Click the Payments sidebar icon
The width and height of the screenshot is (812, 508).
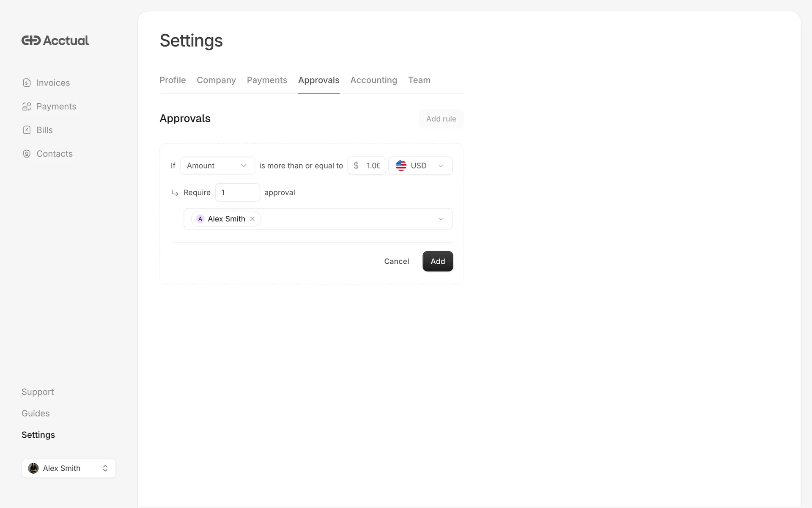click(27, 107)
